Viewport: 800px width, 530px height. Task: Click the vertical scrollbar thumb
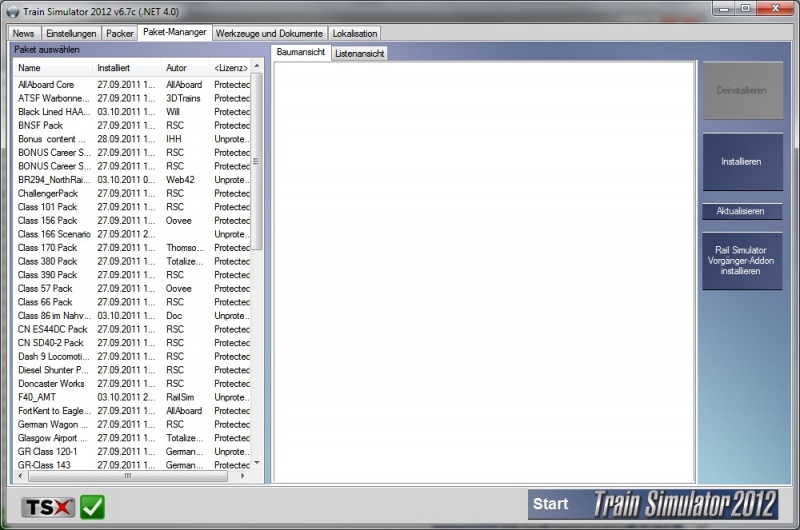[257, 161]
